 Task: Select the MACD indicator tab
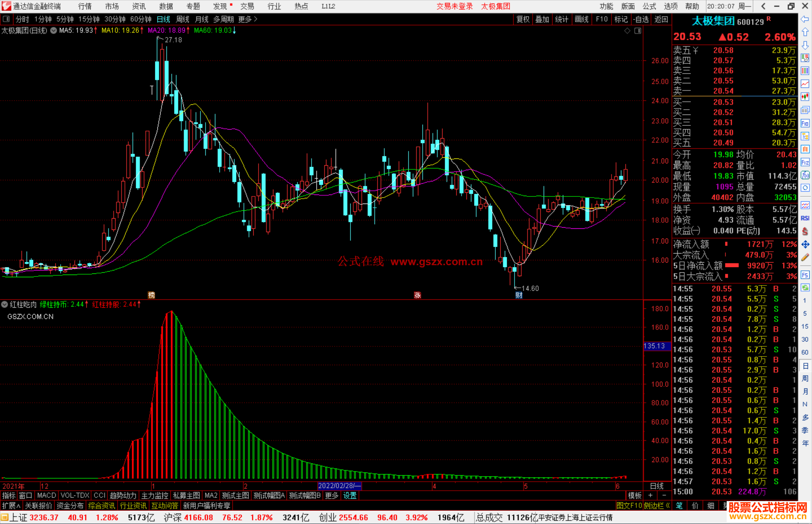coord(47,495)
